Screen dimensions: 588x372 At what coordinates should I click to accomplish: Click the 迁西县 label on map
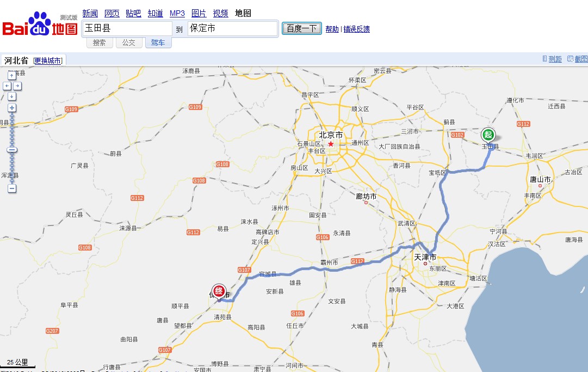[x=556, y=106]
